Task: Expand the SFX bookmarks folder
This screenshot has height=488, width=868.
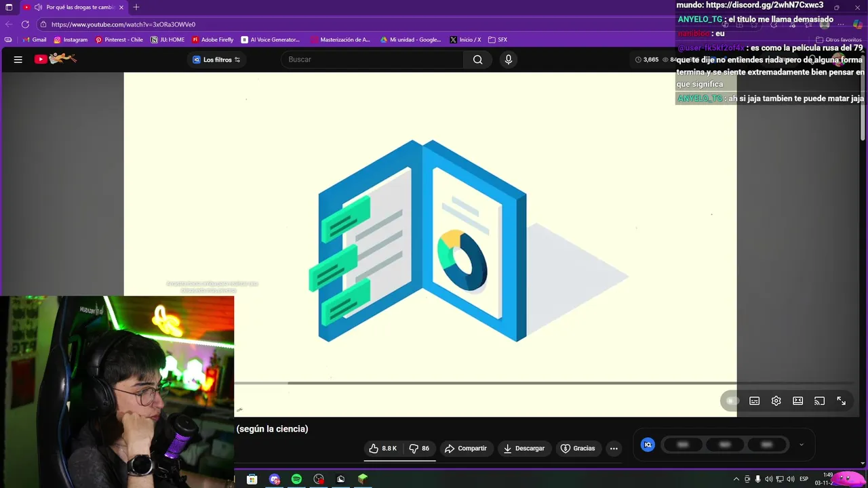Action: click(497, 39)
